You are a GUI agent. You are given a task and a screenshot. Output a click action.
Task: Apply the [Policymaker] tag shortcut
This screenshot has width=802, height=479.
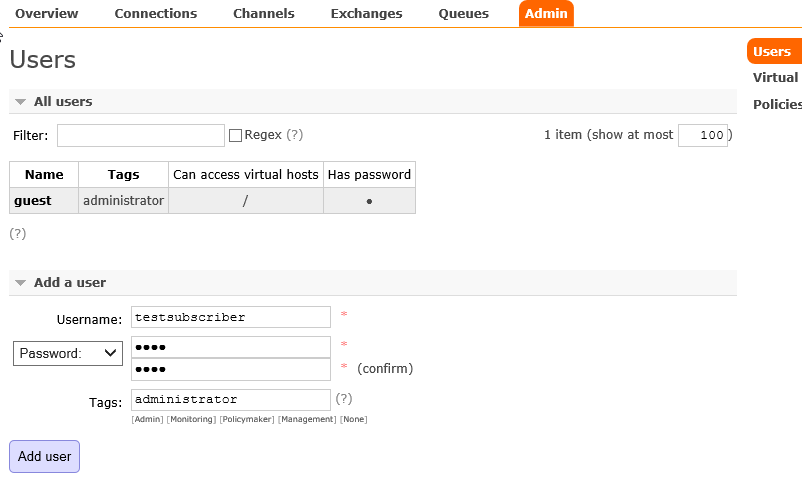click(247, 419)
